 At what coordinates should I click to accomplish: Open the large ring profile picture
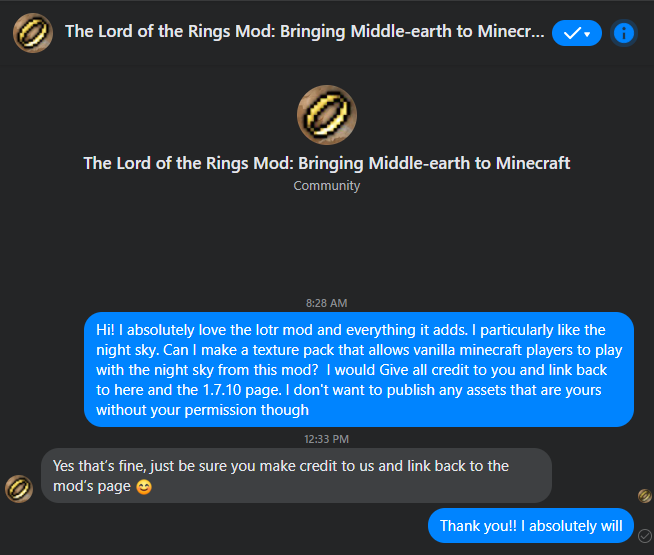click(327, 115)
